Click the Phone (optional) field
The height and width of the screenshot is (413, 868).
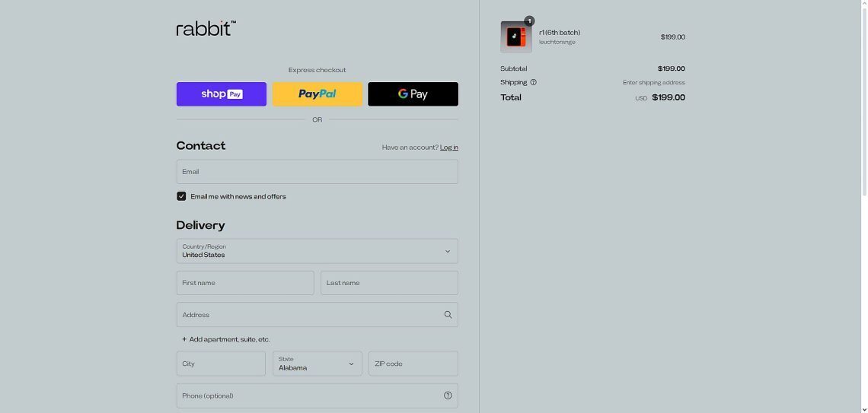click(318, 396)
